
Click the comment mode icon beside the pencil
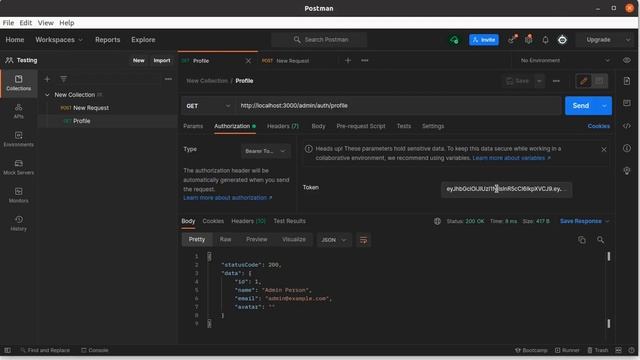point(599,81)
